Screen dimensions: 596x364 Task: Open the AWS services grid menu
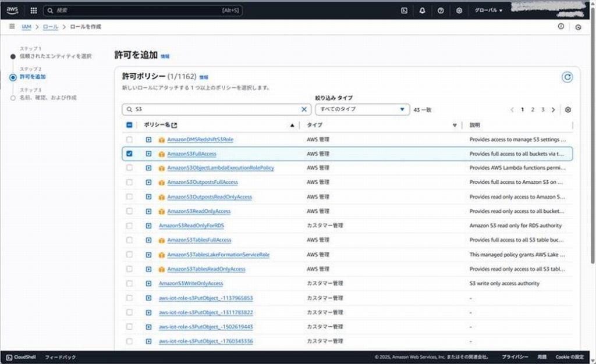click(33, 10)
